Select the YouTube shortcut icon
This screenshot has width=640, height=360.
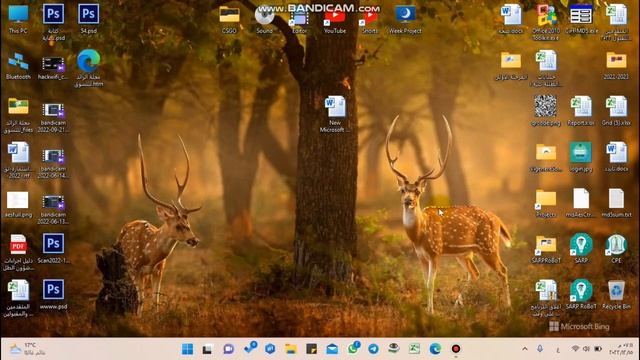tap(335, 20)
